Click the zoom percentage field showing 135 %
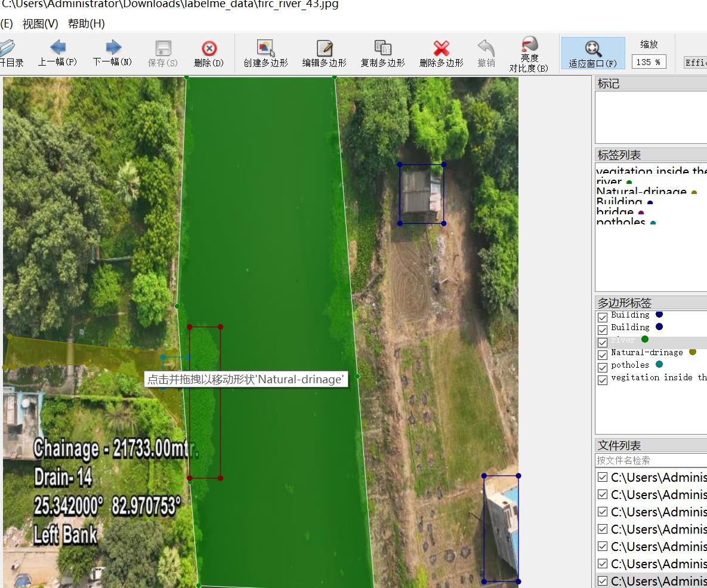707x588 pixels. click(648, 62)
